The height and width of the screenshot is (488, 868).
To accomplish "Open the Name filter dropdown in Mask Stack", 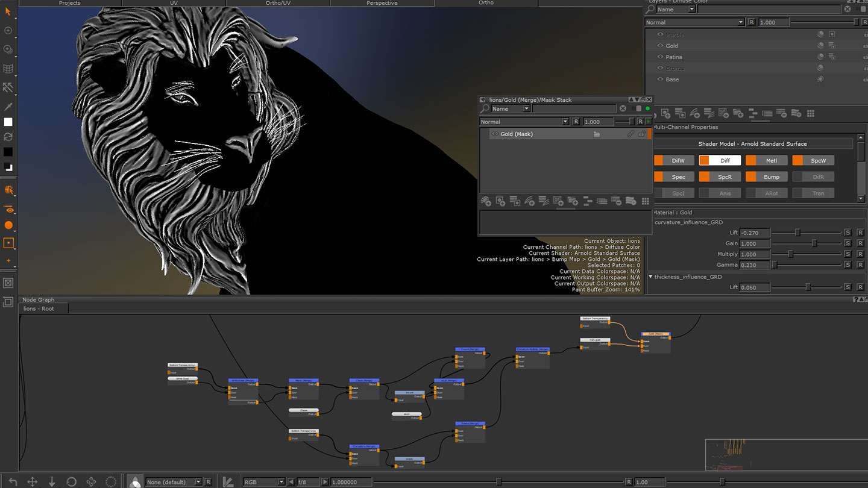I will pos(511,108).
